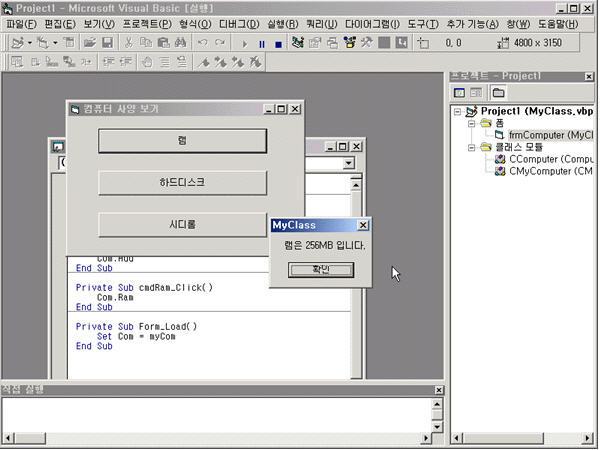
Task: Click the Paste clipboard icon
Action: [163, 43]
